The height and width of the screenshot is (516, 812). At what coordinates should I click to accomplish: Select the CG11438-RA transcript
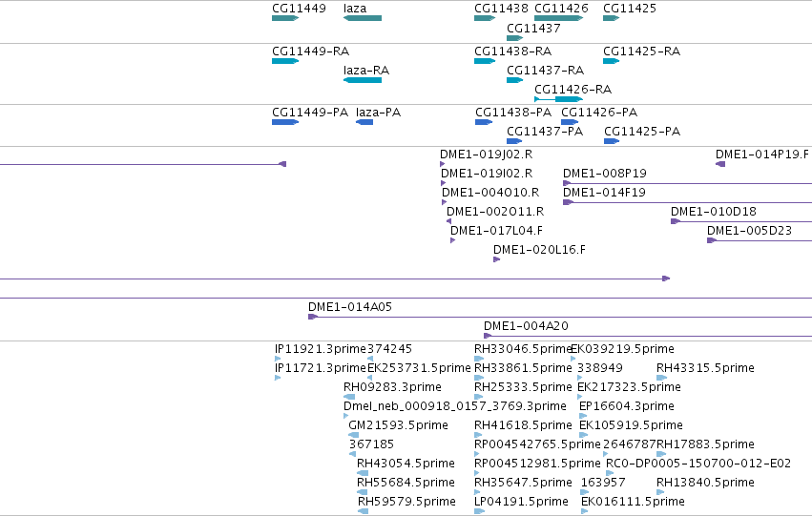(485, 61)
